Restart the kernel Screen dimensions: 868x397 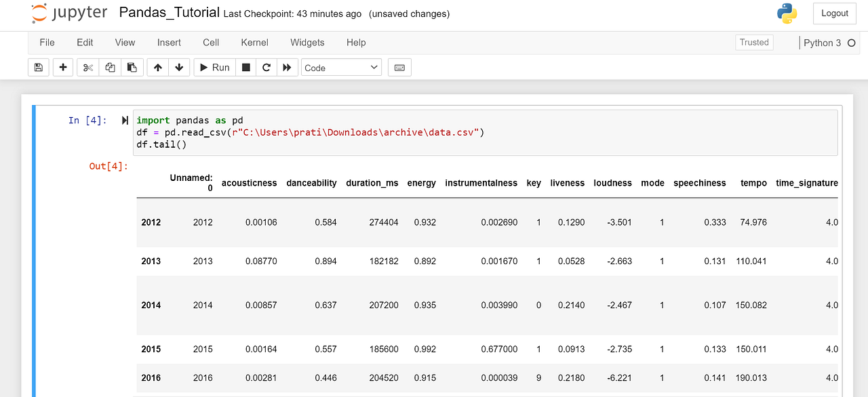[266, 67]
